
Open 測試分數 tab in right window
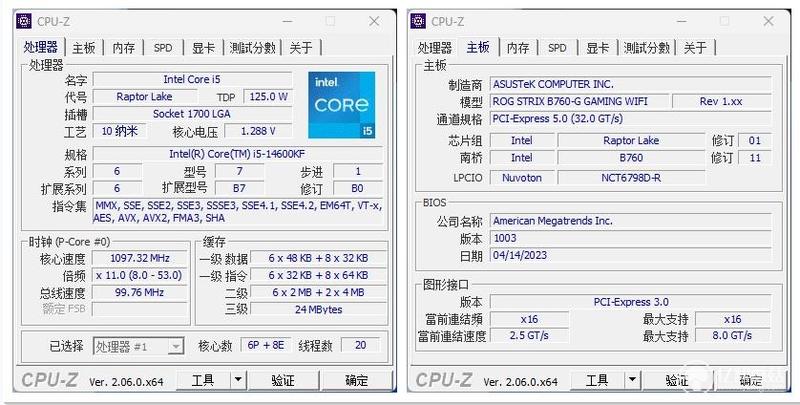click(x=647, y=48)
